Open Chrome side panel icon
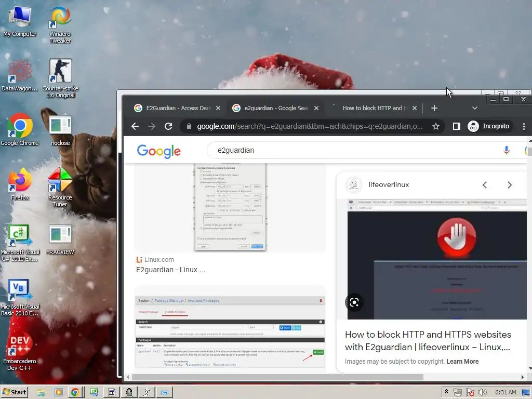This screenshot has width=532, height=399. [x=456, y=126]
